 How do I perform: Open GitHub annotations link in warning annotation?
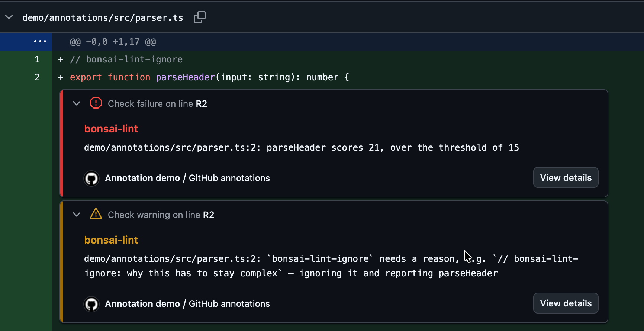tap(229, 304)
